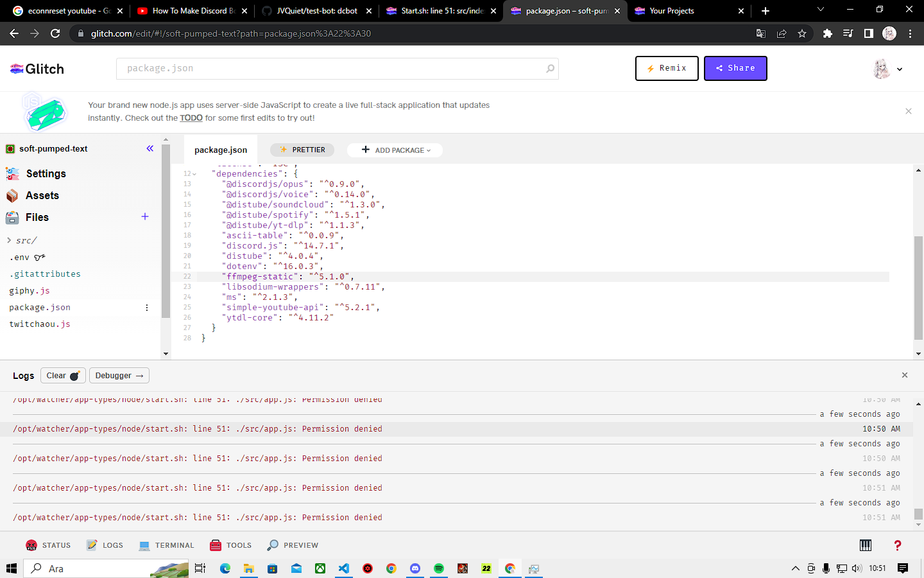This screenshot has width=924, height=578.
Task: Bookmark this page with star icon
Action: (x=802, y=33)
